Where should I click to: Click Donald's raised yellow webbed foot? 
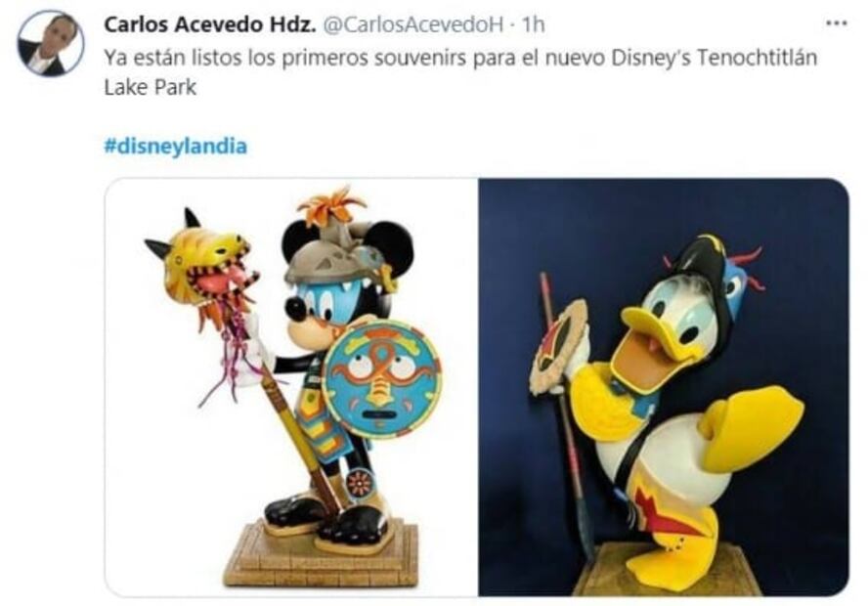point(752,425)
